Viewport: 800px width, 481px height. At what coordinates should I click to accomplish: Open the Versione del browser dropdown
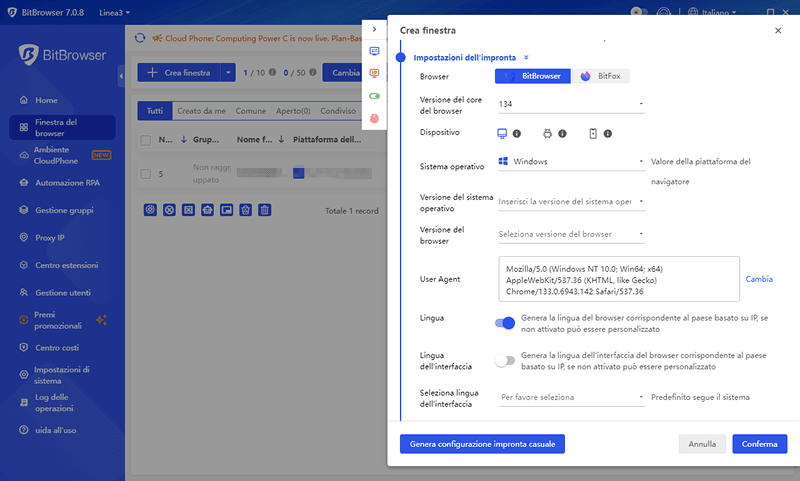pyautogui.click(x=571, y=234)
